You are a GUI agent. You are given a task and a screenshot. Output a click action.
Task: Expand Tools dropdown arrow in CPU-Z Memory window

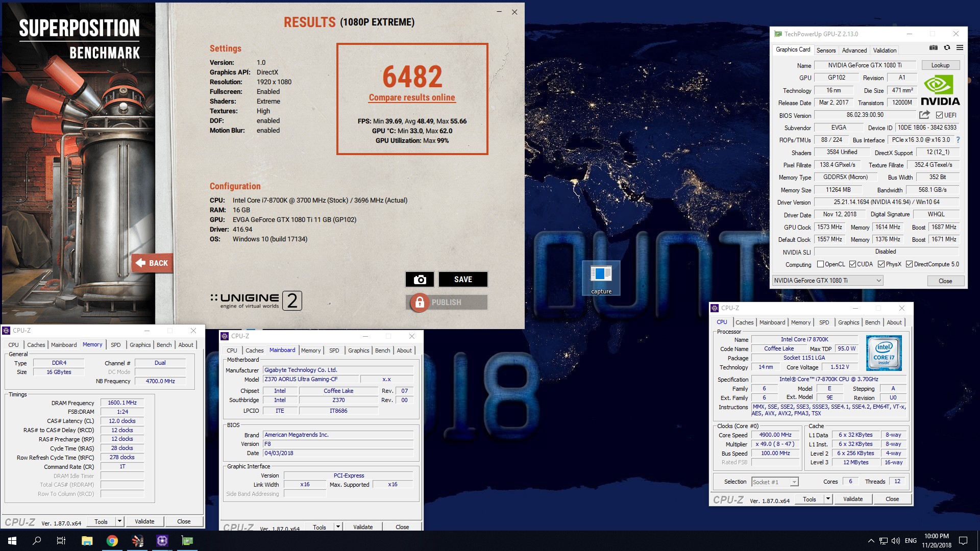click(119, 521)
